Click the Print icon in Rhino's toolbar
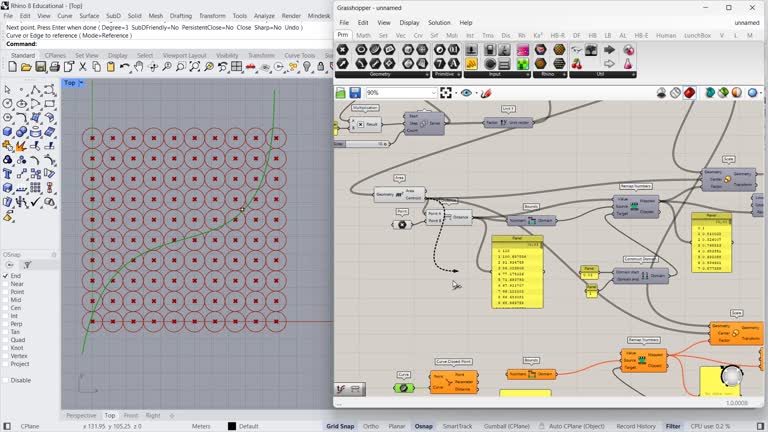768x432 pixels. (55, 68)
